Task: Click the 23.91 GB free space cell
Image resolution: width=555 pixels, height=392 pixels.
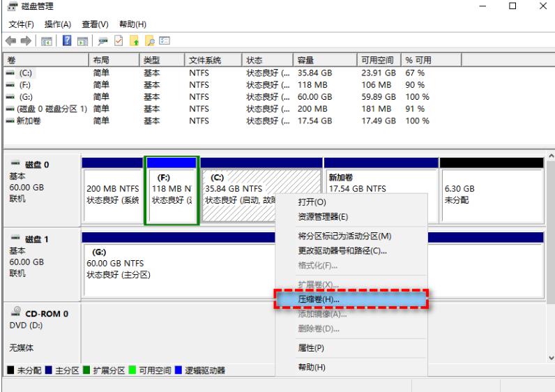Action: [379, 73]
